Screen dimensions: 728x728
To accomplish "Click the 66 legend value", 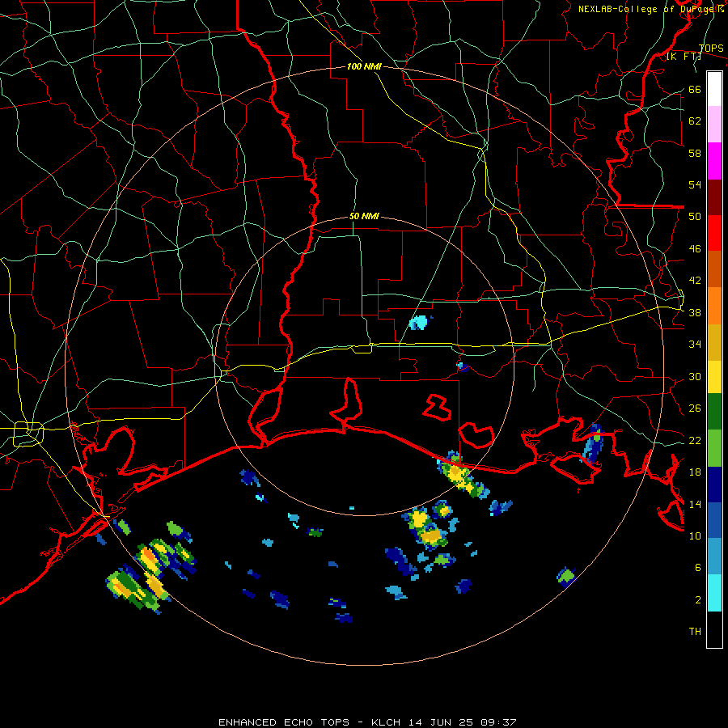I will pyautogui.click(x=695, y=89).
